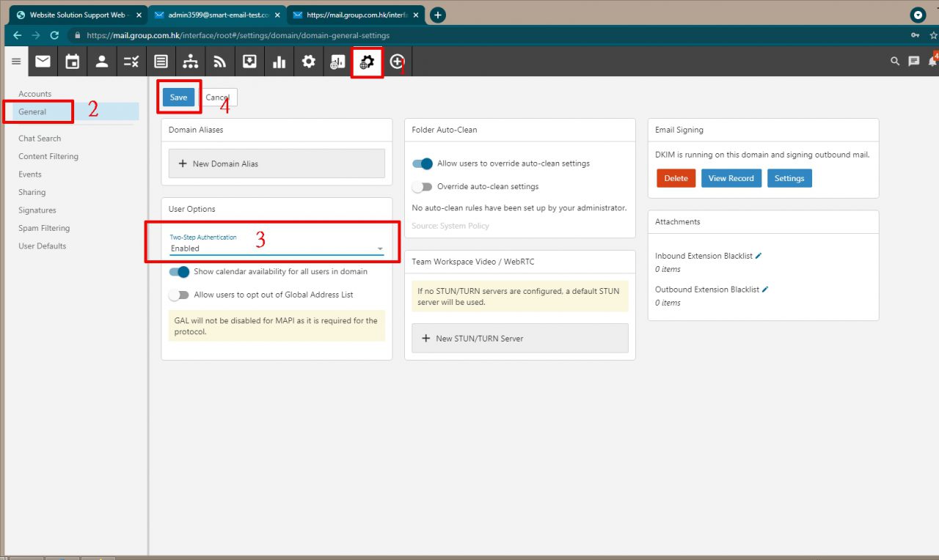Viewport: 939px width, 560px height.
Task: Toggle allowing users to opt out of GAL
Action: click(x=179, y=295)
